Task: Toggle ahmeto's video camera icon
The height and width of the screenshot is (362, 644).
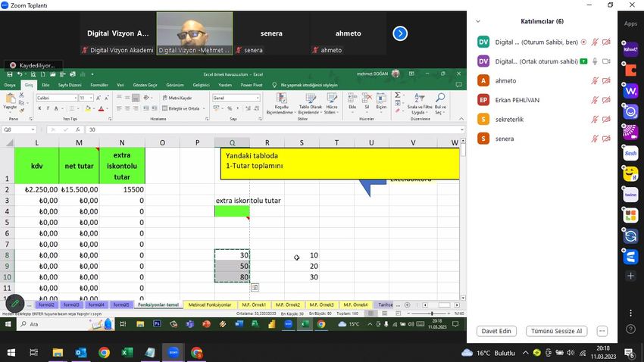Action: pos(606,81)
